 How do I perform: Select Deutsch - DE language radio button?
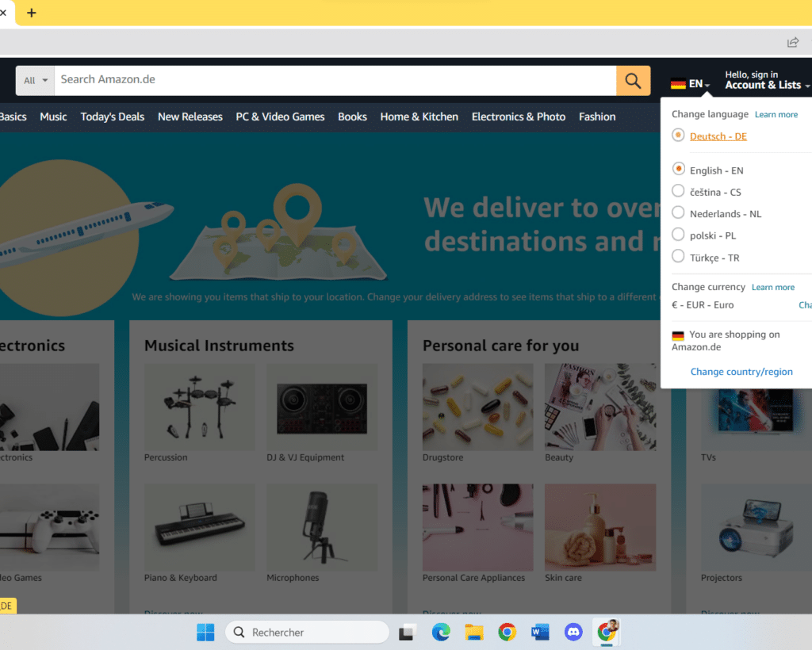tap(678, 136)
